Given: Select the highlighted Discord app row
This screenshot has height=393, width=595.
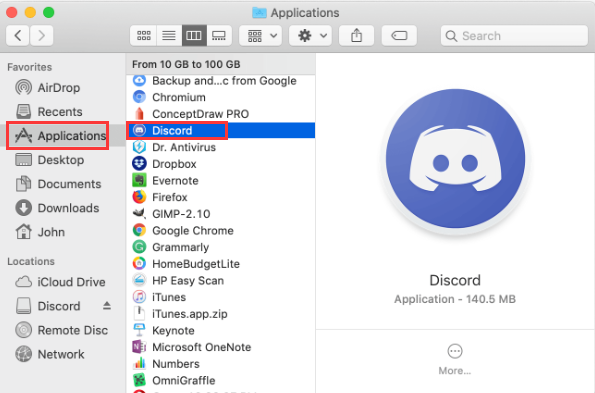Looking at the screenshot, I should [x=220, y=131].
